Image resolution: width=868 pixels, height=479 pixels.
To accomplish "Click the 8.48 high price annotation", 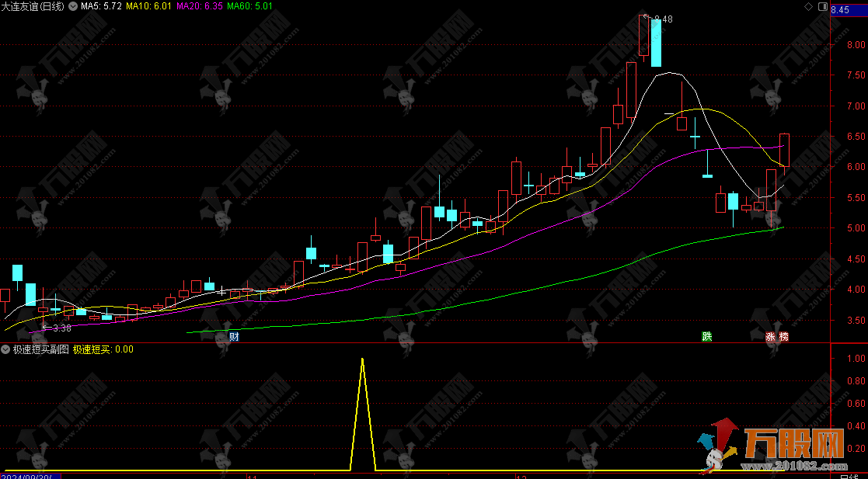I will 662,19.
